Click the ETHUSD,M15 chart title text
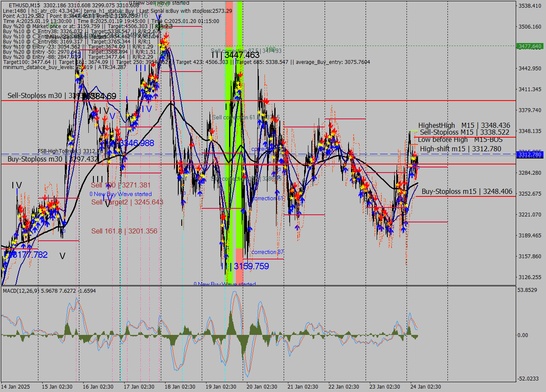 pyautogui.click(x=25, y=5)
